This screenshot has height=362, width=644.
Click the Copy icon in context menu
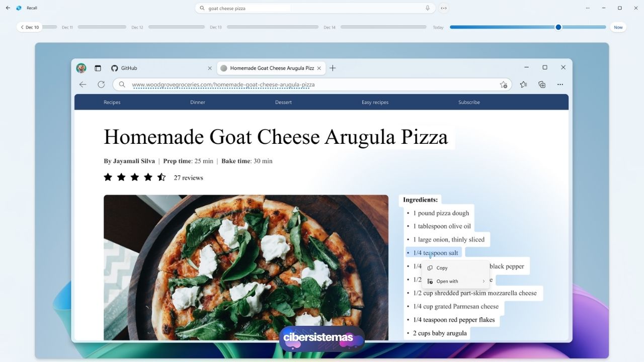pyautogui.click(x=430, y=268)
